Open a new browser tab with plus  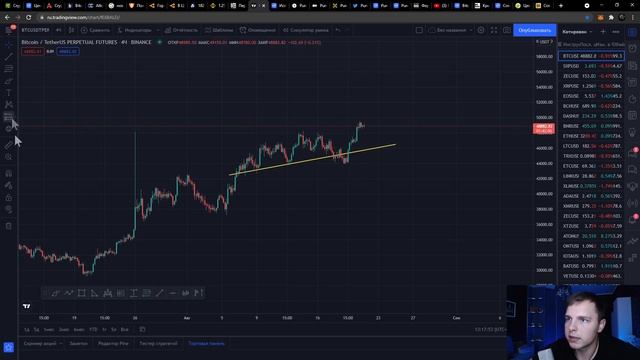click(x=561, y=6)
